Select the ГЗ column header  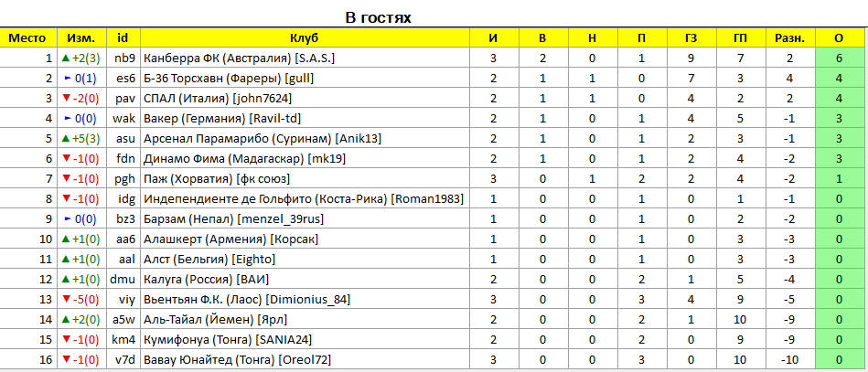pyautogui.click(x=691, y=38)
